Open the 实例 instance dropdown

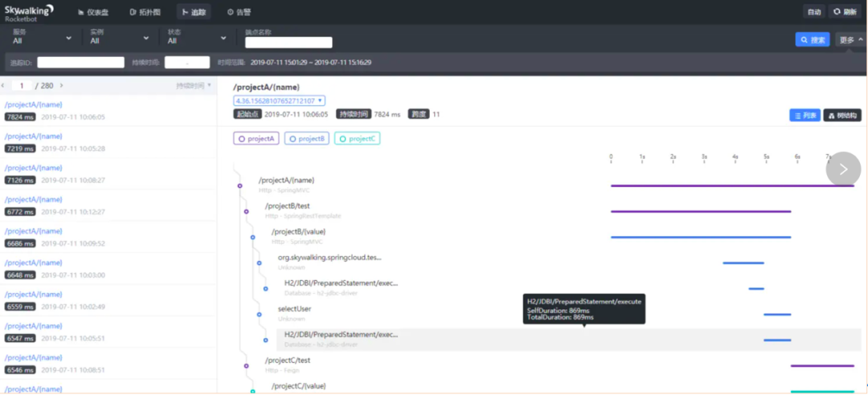[x=119, y=37]
